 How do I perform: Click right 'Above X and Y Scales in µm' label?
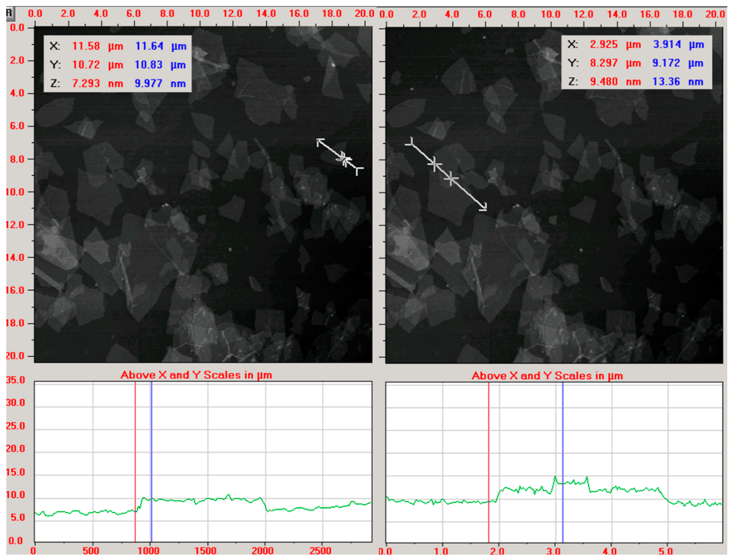[547, 376]
